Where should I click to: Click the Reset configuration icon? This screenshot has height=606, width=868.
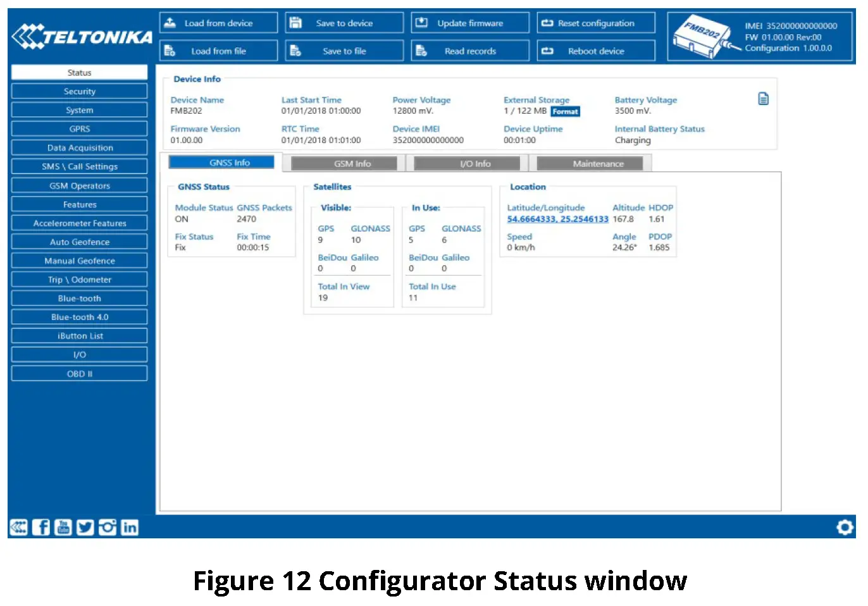click(548, 22)
